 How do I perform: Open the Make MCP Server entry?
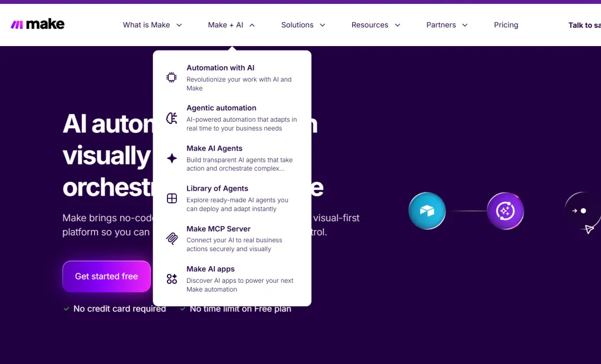tap(232, 238)
